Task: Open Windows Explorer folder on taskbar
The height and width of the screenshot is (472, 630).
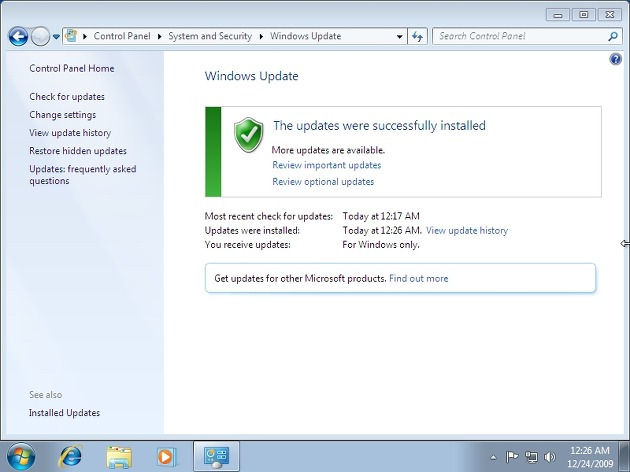Action: 119,457
